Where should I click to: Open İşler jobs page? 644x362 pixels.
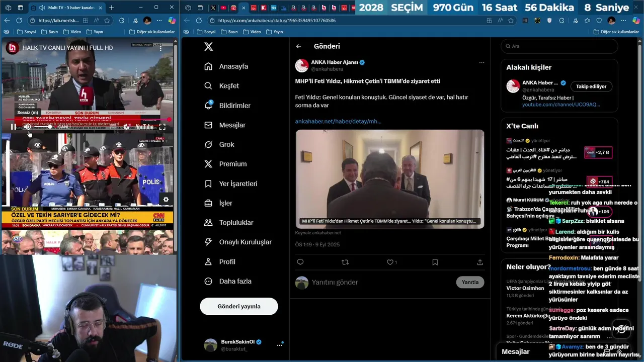click(x=218, y=203)
